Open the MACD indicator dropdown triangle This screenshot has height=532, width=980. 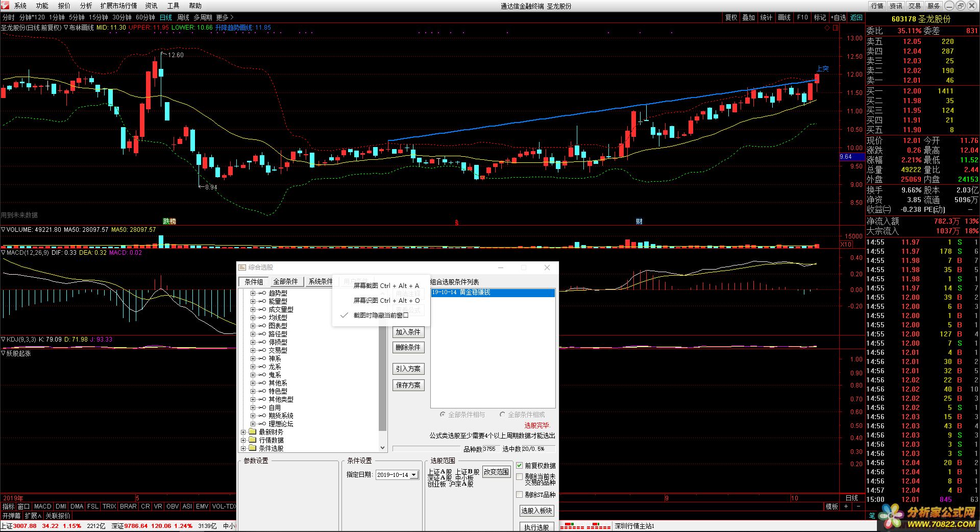click(x=3, y=253)
